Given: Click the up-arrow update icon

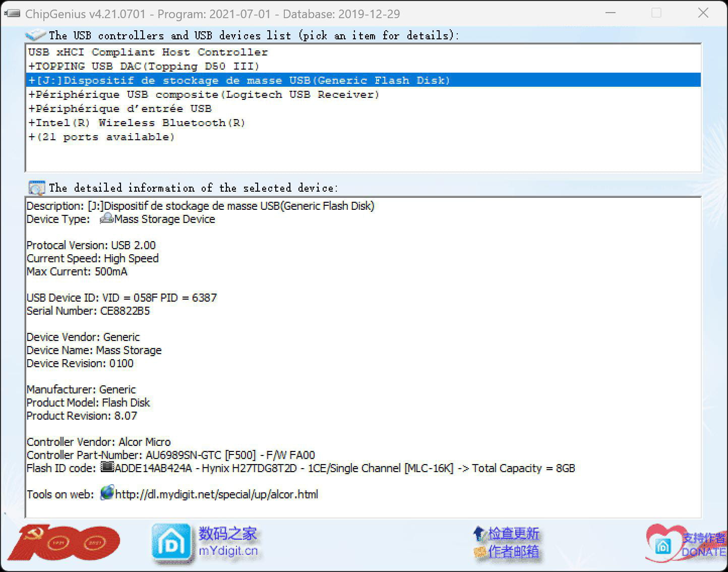Looking at the screenshot, I should pyautogui.click(x=479, y=533).
